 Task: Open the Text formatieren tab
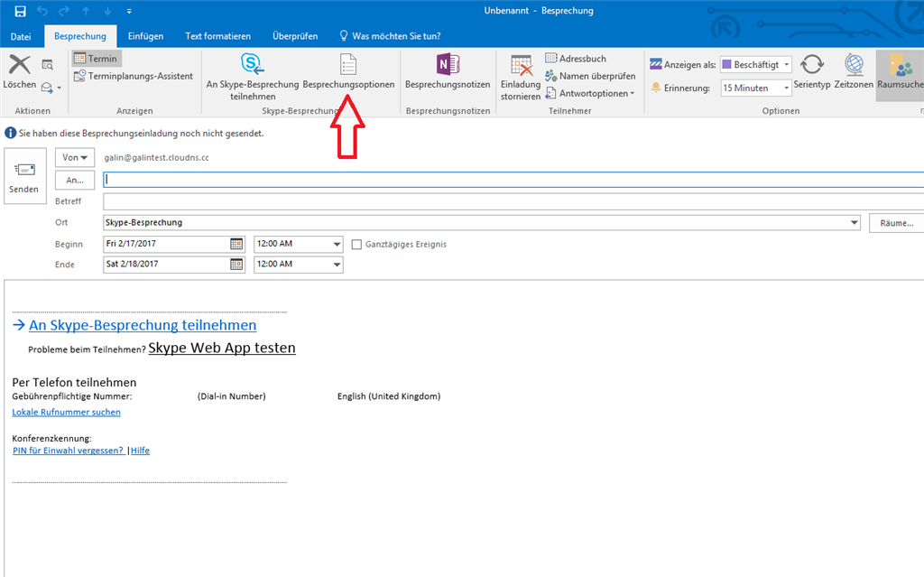pos(218,36)
